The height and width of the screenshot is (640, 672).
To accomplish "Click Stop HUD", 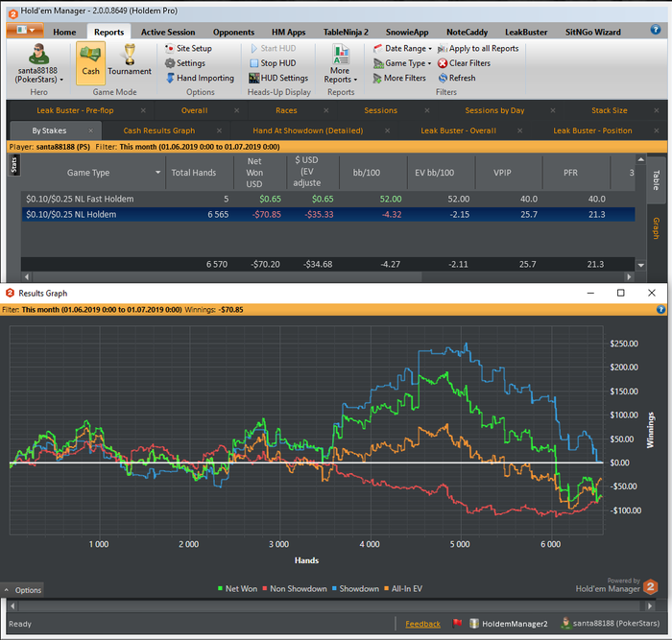I will (x=273, y=63).
